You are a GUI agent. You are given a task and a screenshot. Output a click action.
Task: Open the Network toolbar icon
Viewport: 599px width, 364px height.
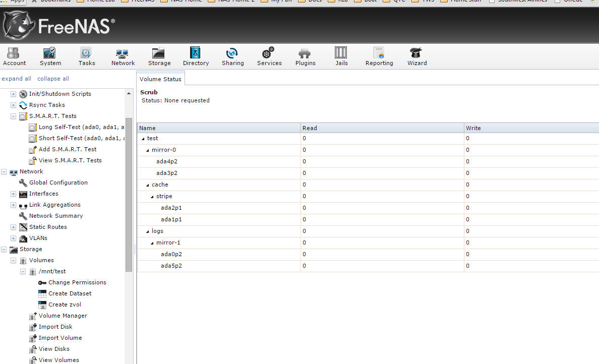123,56
